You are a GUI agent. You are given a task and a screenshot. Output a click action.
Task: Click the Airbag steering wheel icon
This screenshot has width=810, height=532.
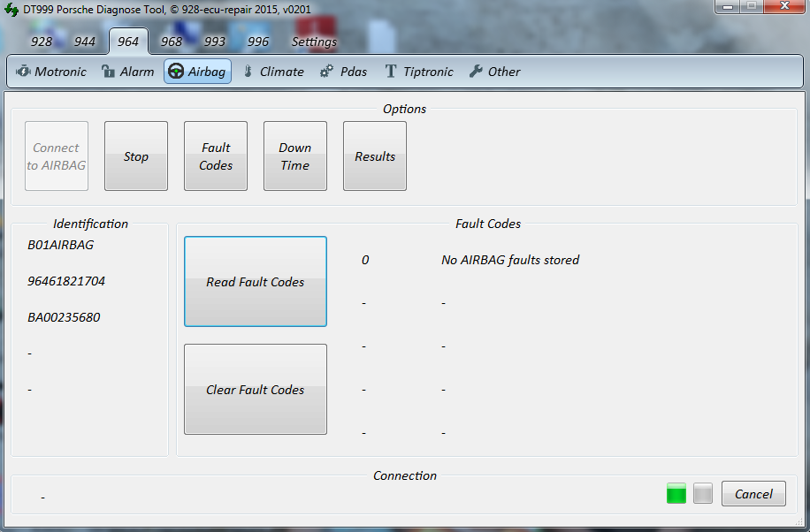[x=176, y=72]
